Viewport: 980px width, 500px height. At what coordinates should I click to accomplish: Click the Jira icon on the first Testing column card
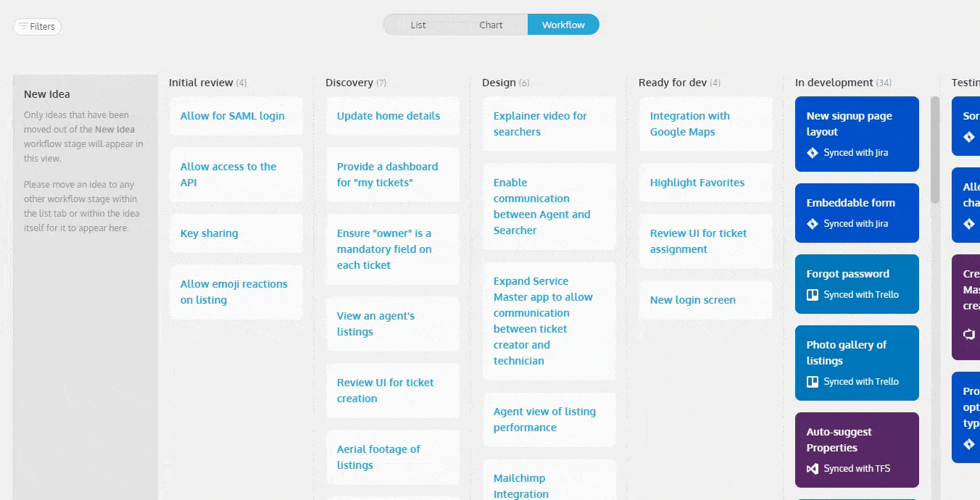(969, 137)
